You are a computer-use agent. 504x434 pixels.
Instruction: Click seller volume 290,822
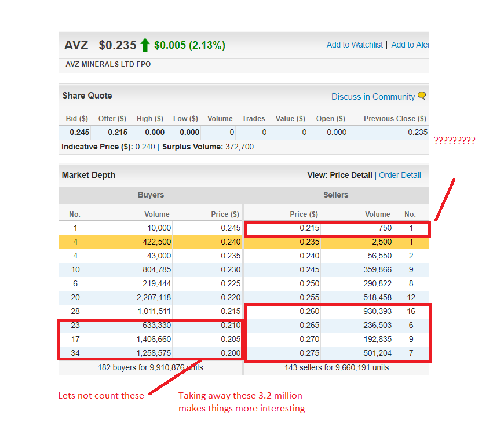(x=378, y=283)
